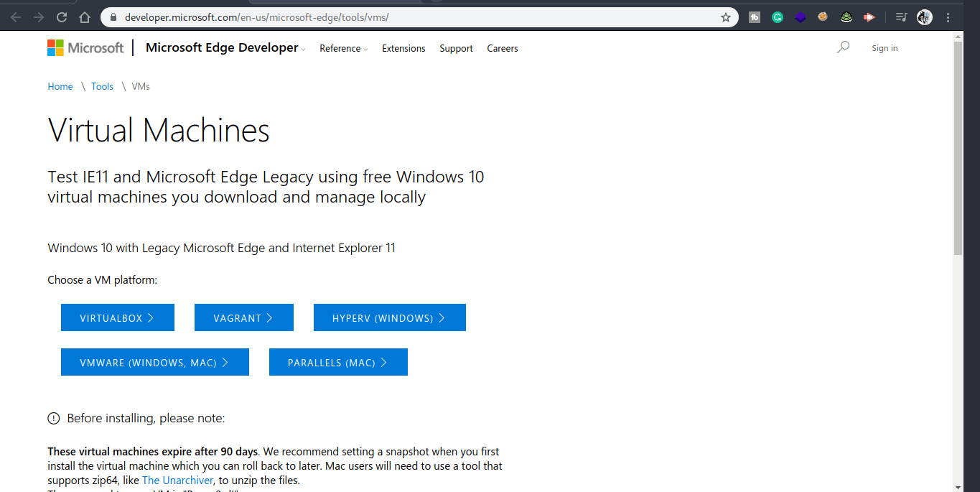Viewport: 980px width, 492px height.
Task: View site lock security info
Action: tap(113, 17)
